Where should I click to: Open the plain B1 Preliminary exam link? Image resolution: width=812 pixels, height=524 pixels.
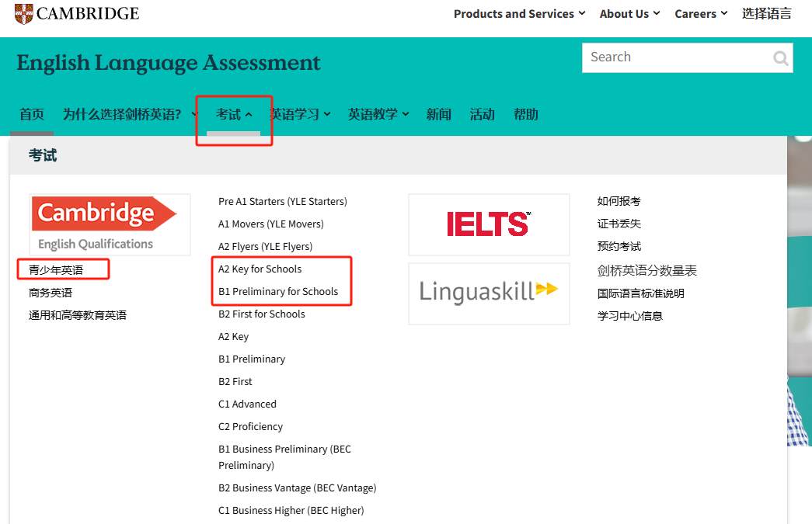252,359
